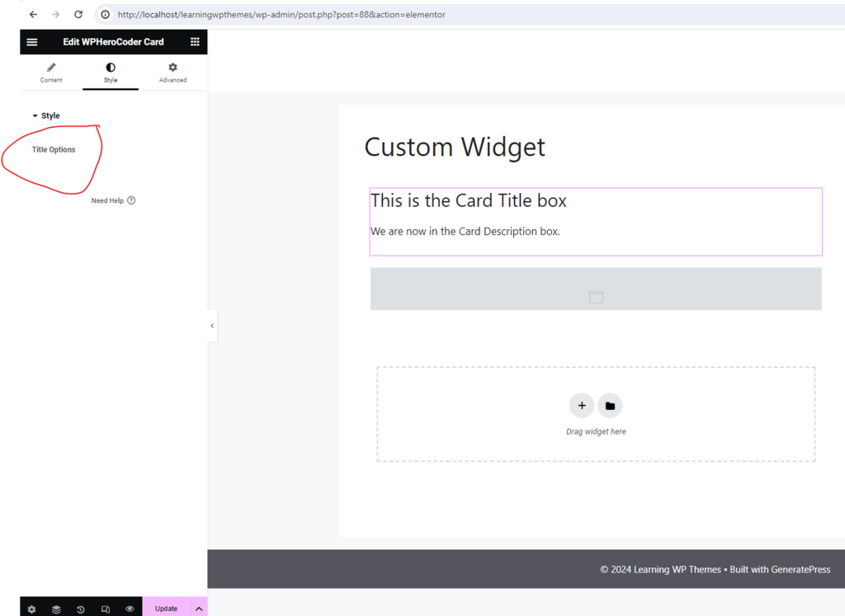Open site settings gear in footer
Screen dimensions: 845x616
tap(31, 609)
